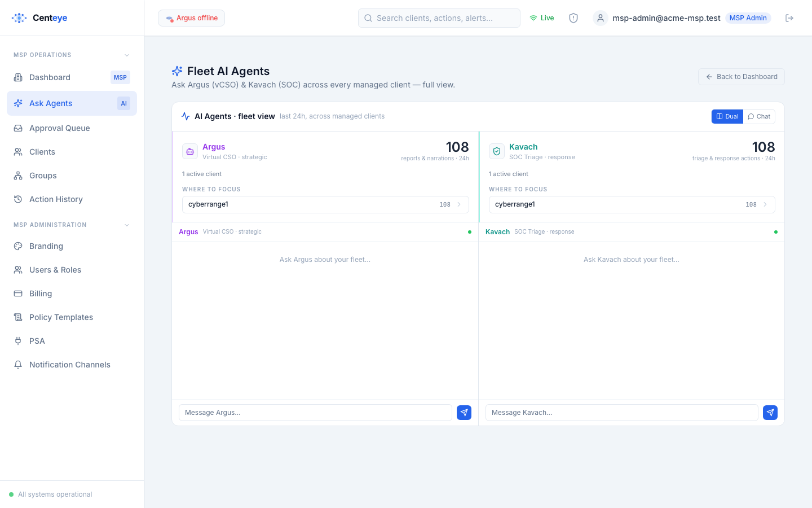Viewport: 812px width, 508px height.
Task: Click the Argus offline status badge
Action: pyautogui.click(x=191, y=18)
